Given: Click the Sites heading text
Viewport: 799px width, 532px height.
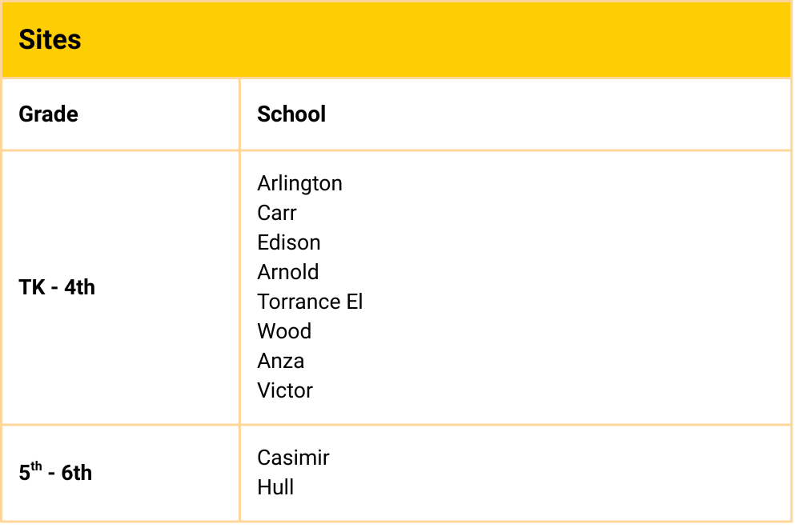Looking at the screenshot, I should pyautogui.click(x=50, y=39).
